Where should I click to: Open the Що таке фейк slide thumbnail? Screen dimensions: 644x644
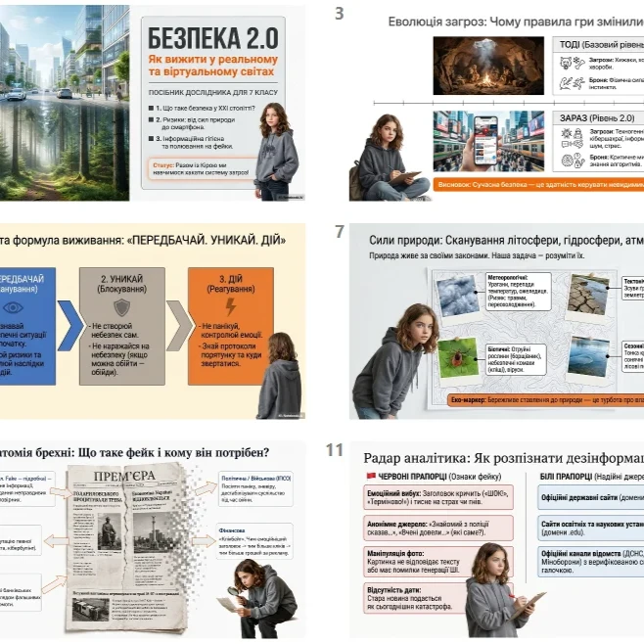[x=153, y=539]
